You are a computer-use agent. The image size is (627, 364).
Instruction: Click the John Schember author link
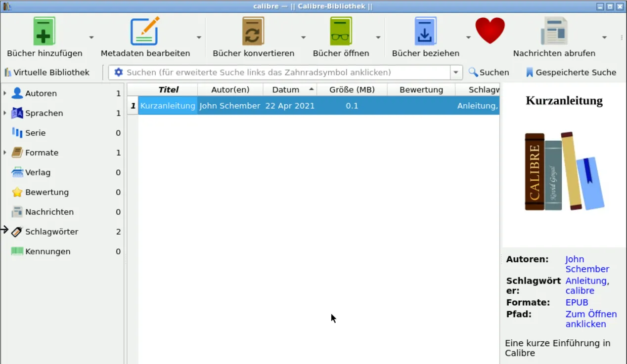[x=587, y=264]
